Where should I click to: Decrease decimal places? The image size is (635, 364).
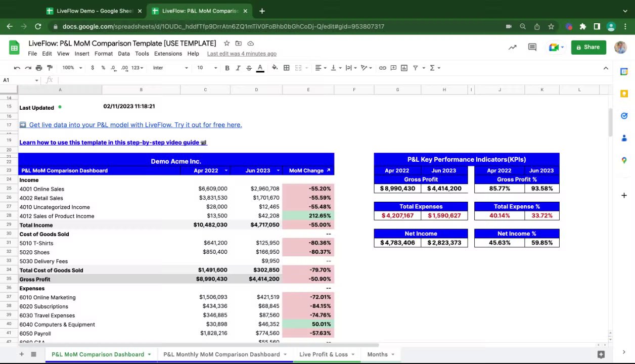(113, 68)
